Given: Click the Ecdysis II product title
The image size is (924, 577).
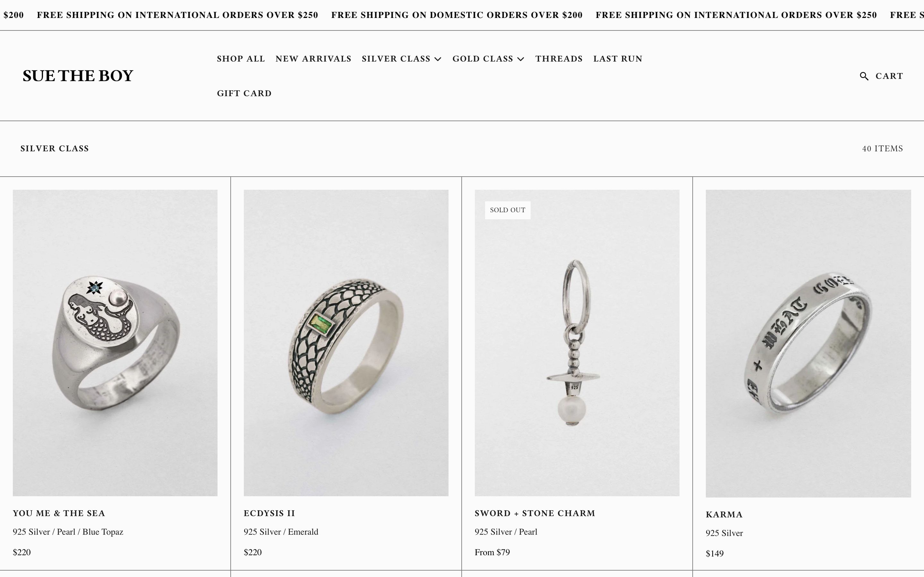Looking at the screenshot, I should click(269, 513).
